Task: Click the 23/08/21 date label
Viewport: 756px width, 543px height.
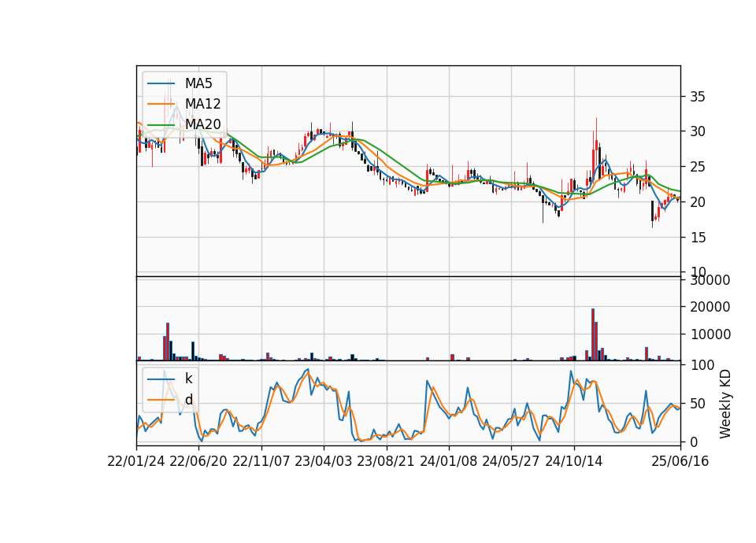Action: 386,461
